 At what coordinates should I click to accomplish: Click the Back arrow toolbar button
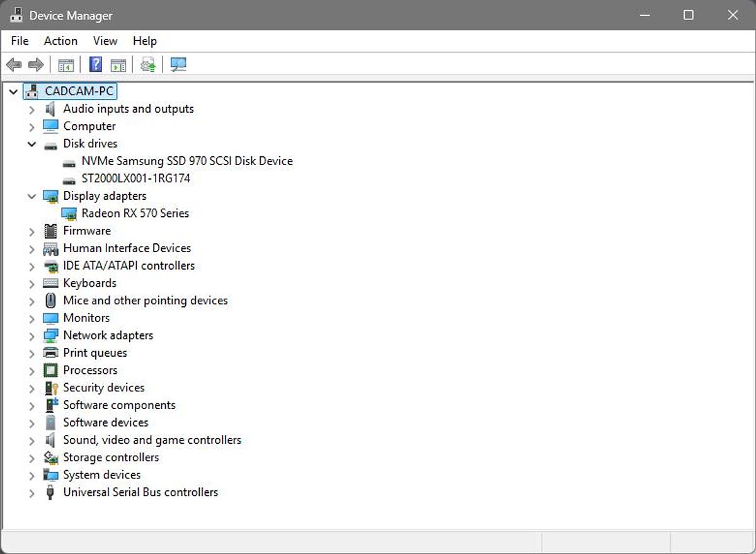pos(14,64)
